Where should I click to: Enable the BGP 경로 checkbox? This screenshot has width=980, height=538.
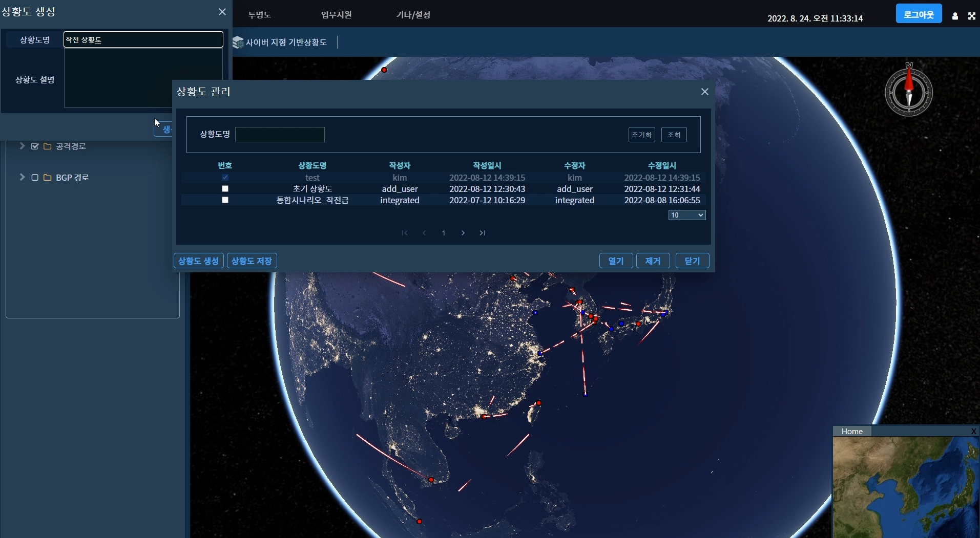click(x=35, y=178)
